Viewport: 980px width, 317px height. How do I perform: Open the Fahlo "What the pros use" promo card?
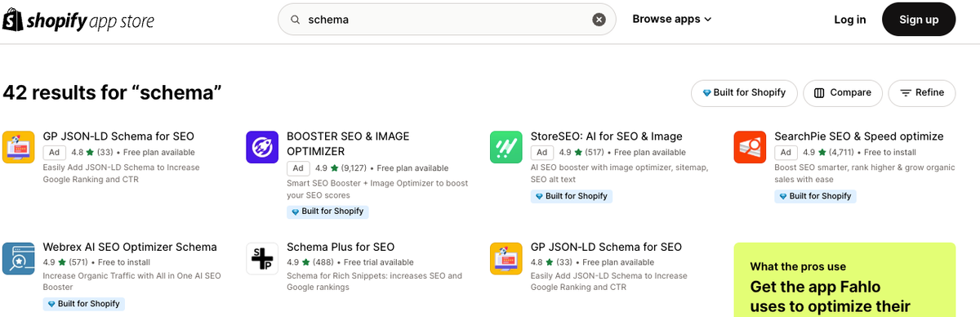[x=844, y=279]
